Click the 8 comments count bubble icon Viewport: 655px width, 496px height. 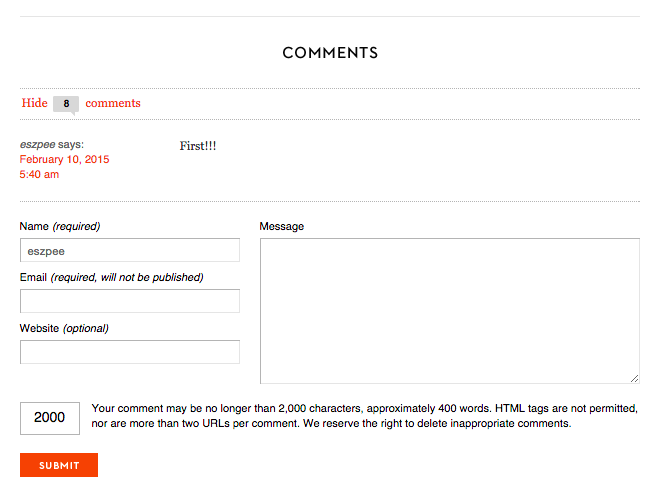[x=66, y=103]
